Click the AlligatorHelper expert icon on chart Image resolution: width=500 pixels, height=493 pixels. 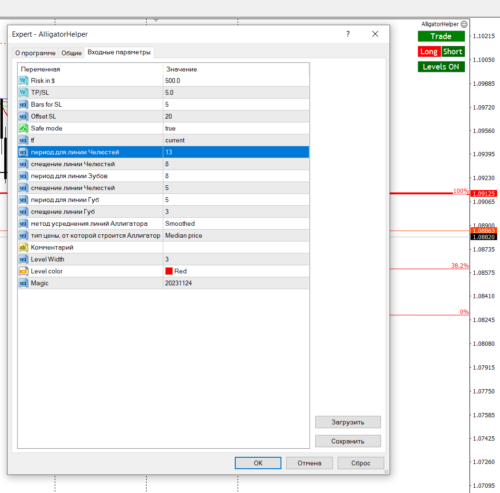(x=464, y=24)
